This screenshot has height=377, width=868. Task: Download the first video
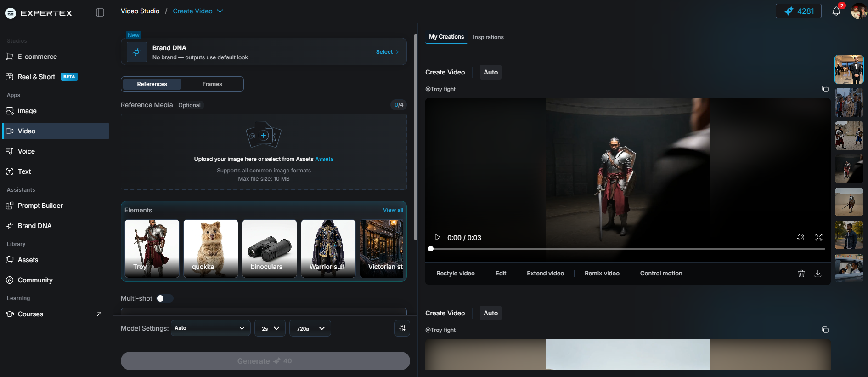817,274
